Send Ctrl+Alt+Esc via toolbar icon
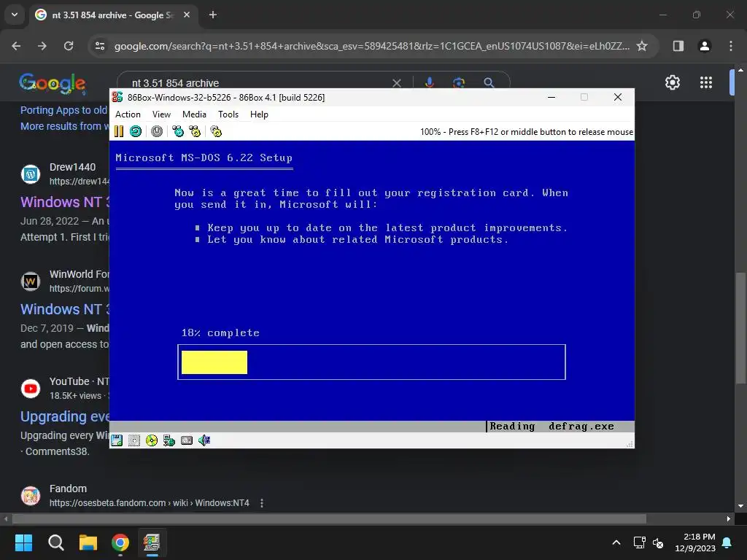This screenshot has height=560, width=747. (x=195, y=131)
